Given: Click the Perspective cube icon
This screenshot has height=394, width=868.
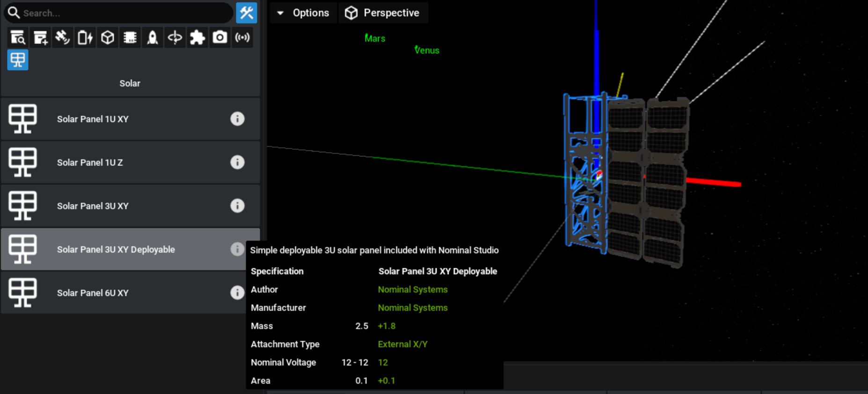Looking at the screenshot, I should [351, 13].
